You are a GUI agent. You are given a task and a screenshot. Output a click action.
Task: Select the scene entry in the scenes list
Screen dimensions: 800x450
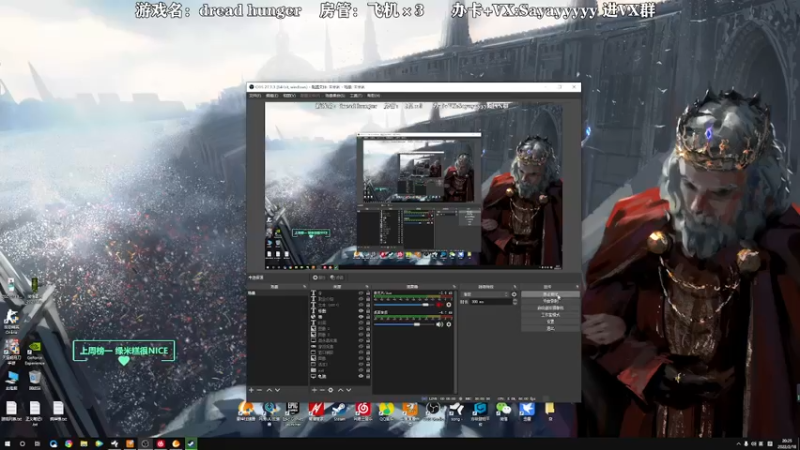coord(278,293)
